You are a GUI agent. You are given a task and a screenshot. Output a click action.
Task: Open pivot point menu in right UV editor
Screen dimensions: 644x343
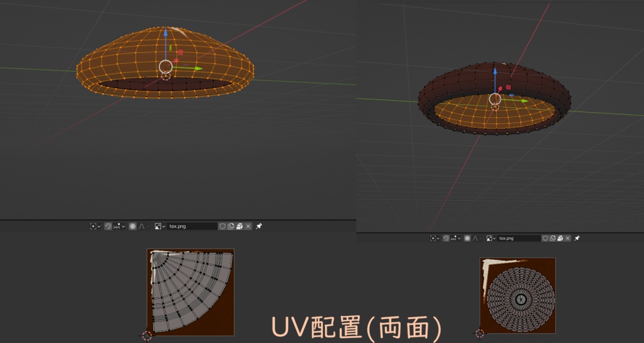(x=435, y=239)
